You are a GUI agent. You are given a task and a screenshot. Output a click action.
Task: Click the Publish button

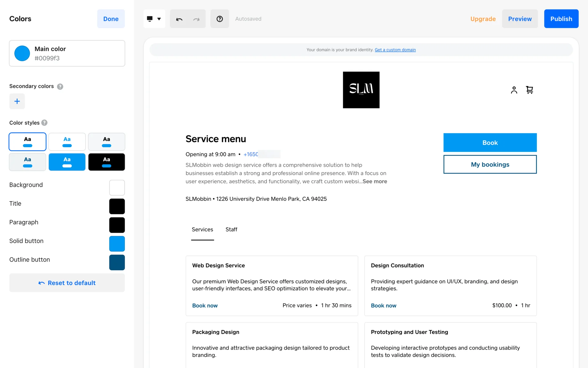[561, 19]
